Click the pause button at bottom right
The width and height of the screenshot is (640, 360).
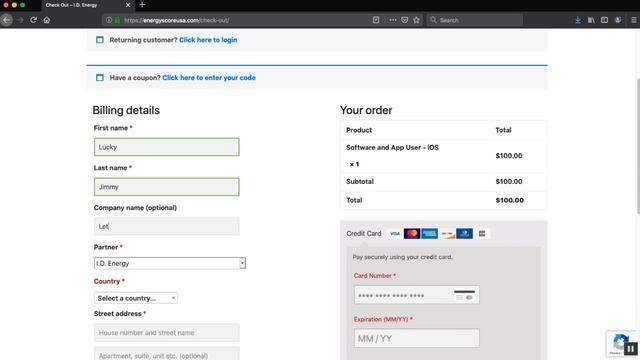click(631, 349)
